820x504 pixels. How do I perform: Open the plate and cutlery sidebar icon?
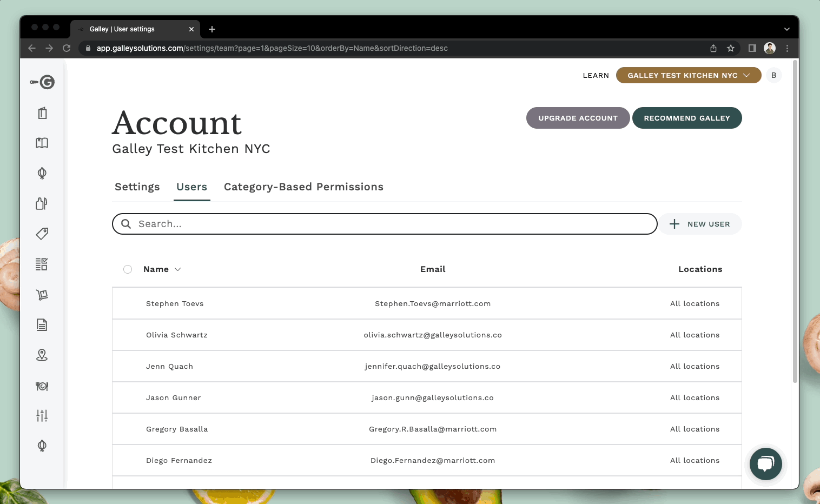(42, 386)
